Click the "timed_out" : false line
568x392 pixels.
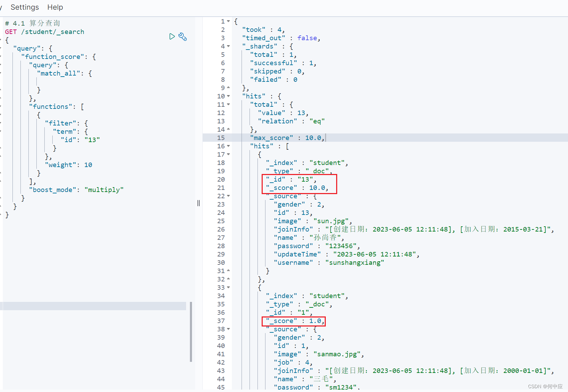[281, 38]
